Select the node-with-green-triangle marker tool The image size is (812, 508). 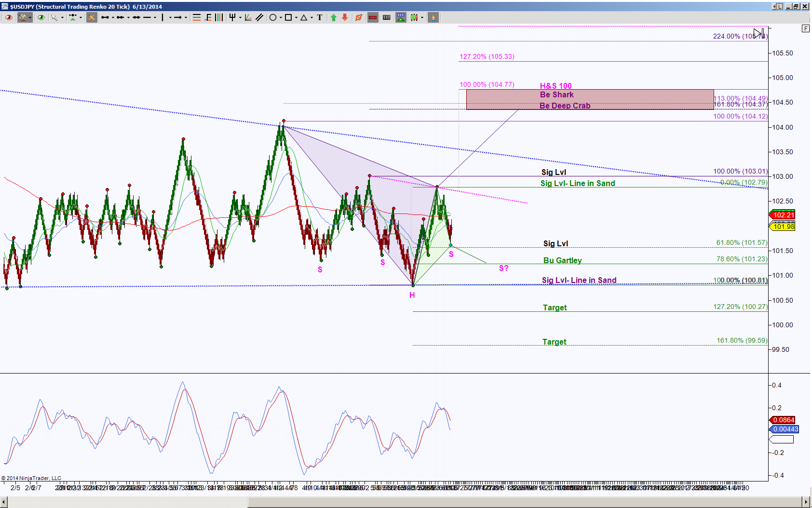[x=73, y=17]
